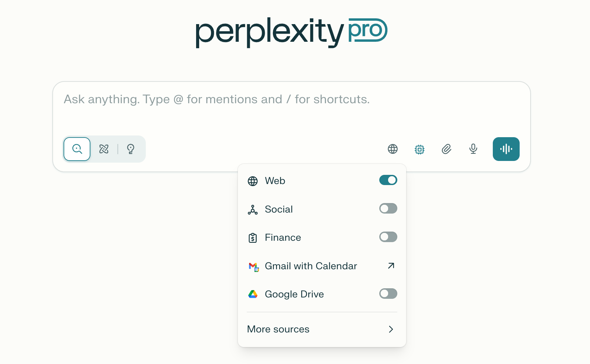Select the Labs lightbulb icon

[131, 149]
